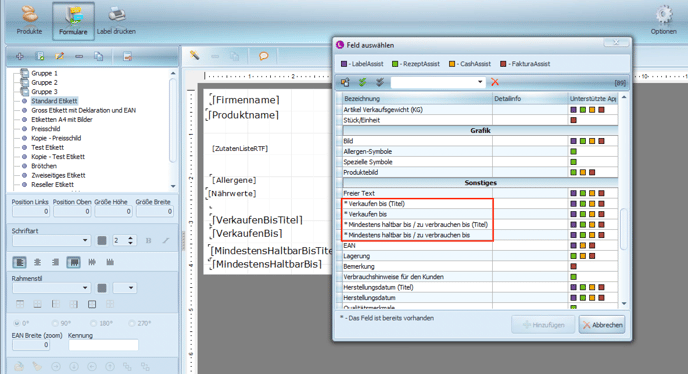Click the minus remove form icon
This screenshot has width=688, height=374.
pos(79,56)
